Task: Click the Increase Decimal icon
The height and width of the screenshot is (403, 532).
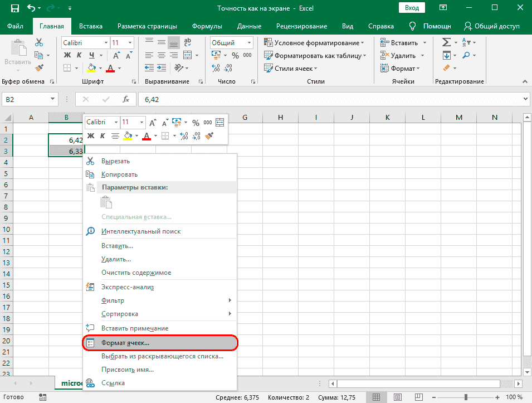Action: pyautogui.click(x=216, y=67)
